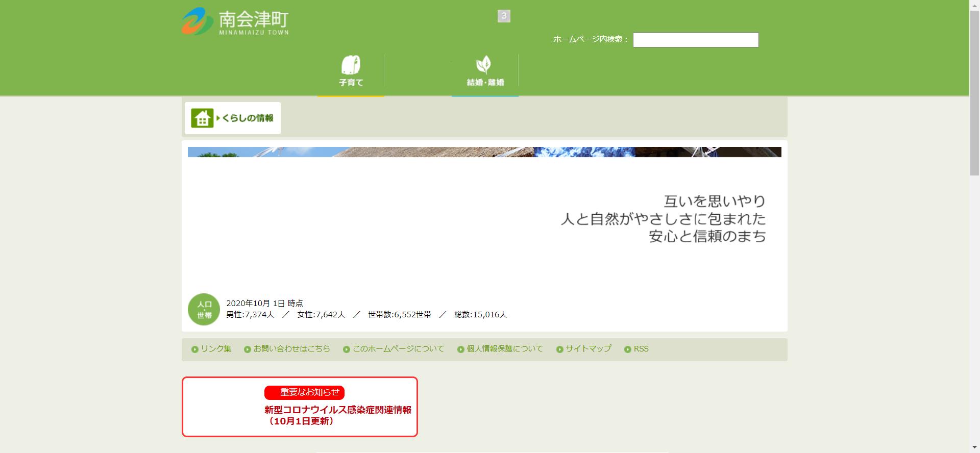
Task: Open 新型コロナウイルス感染症関連情報 notice link
Action: click(338, 415)
